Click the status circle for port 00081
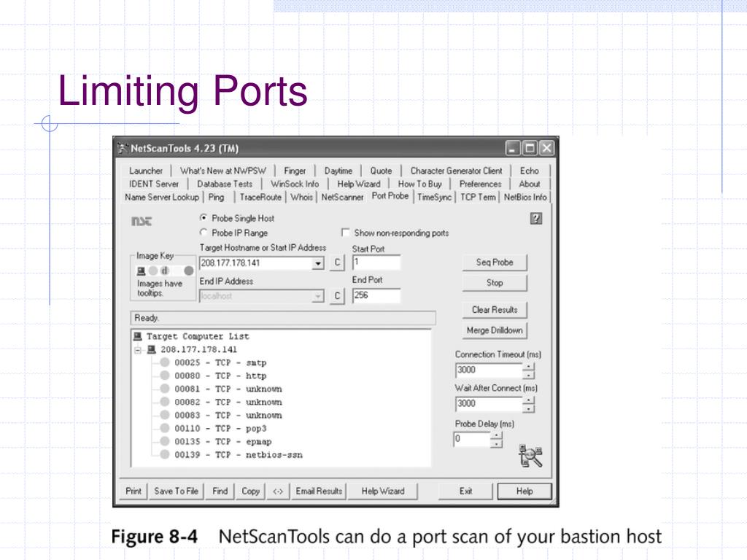The image size is (747, 560). pyautogui.click(x=165, y=389)
